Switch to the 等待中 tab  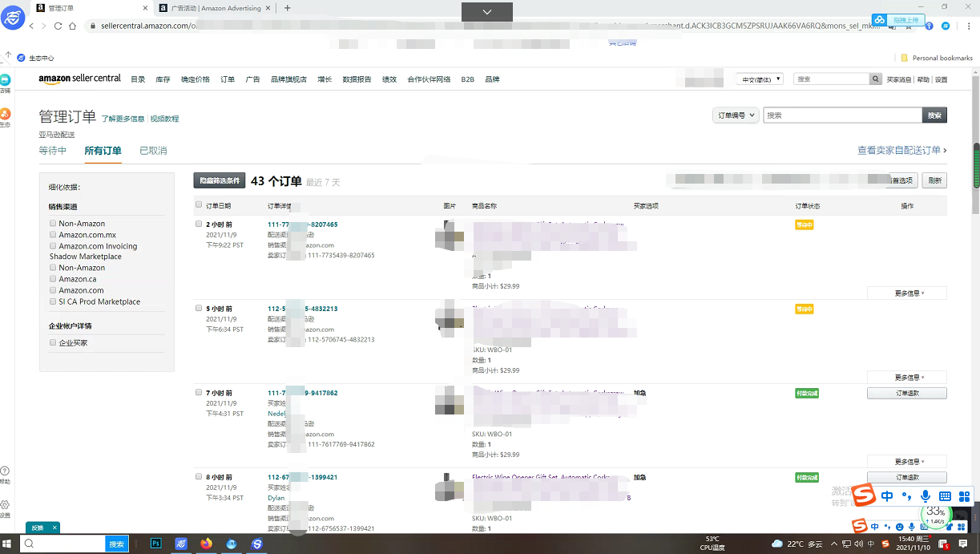pyautogui.click(x=53, y=151)
